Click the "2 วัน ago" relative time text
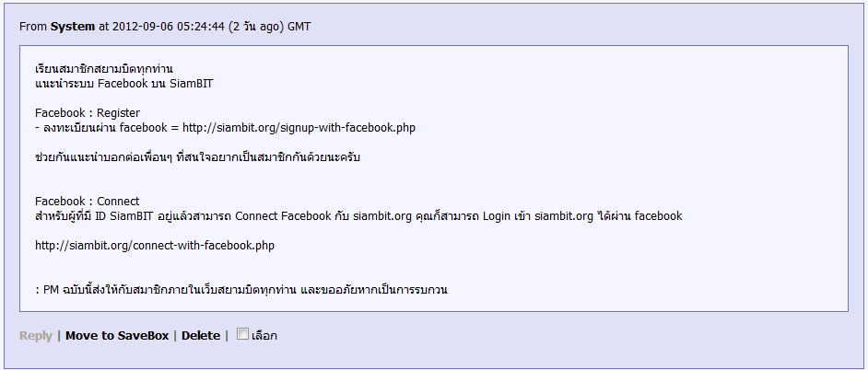Image resolution: width=868 pixels, height=370 pixels. [x=256, y=27]
